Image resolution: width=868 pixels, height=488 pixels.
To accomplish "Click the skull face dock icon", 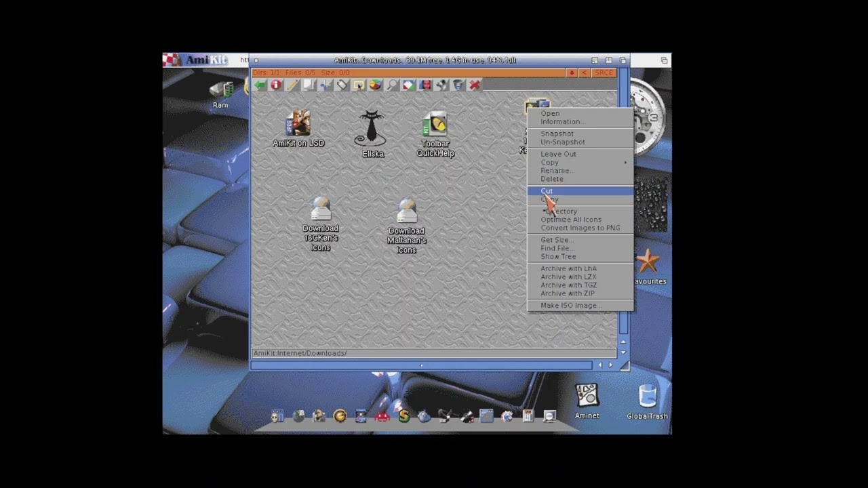I will point(277,415).
